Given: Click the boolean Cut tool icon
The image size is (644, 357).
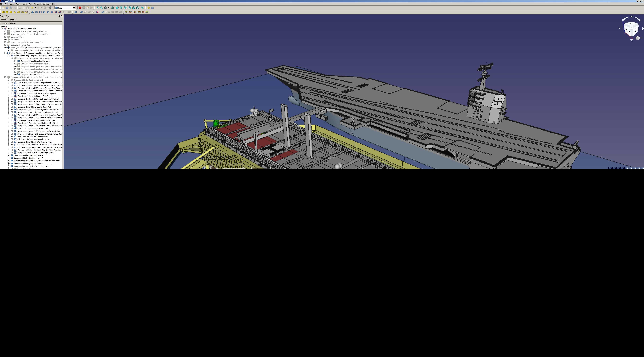Looking at the screenshot, I should pyautogui.click(x=85, y=12).
